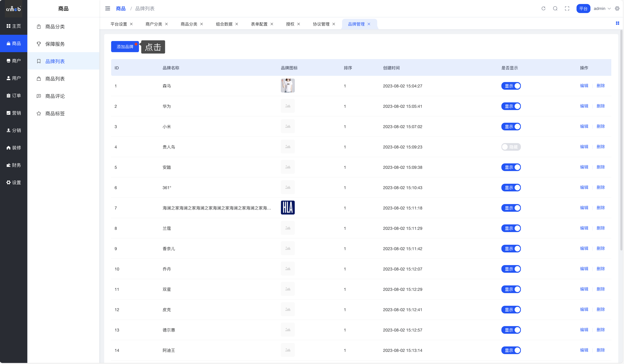Click the 添加品牌 button
Image resolution: width=624 pixels, height=364 pixels.
[x=125, y=47]
